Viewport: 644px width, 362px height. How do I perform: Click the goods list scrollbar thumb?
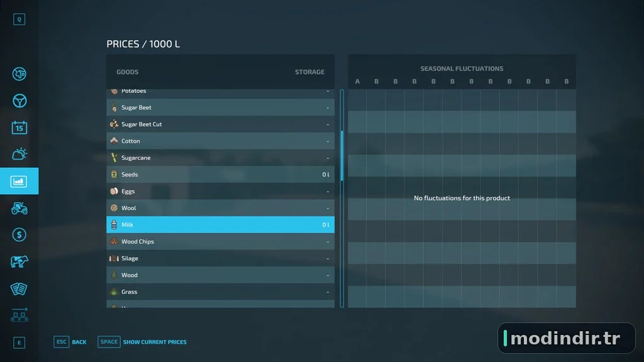(x=341, y=156)
